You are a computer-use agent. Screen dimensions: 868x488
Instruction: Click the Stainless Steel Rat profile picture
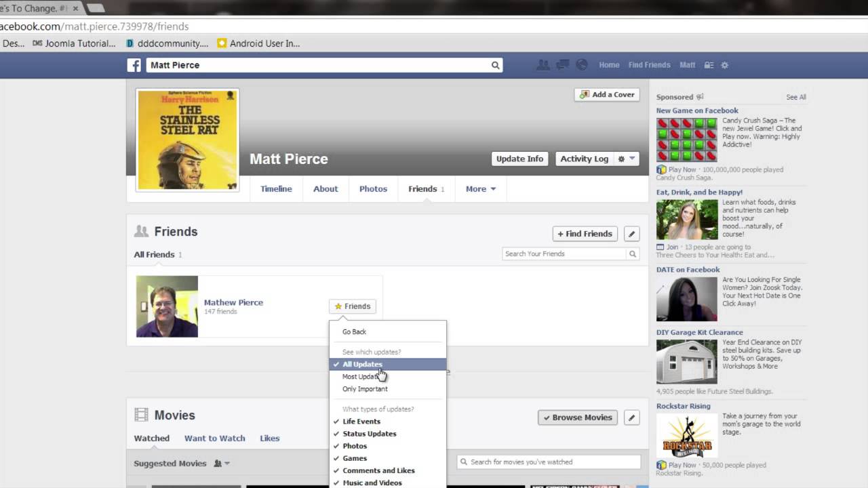pos(188,140)
